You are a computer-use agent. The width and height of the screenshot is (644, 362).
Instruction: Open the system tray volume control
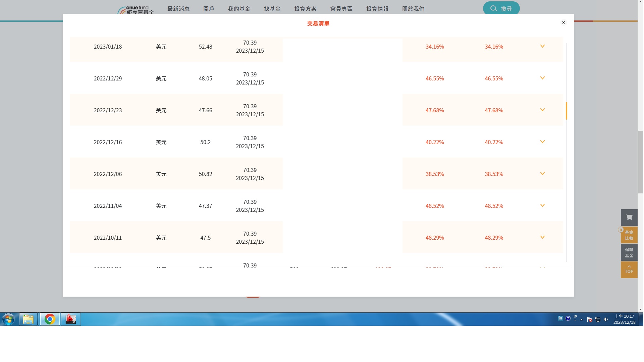point(606,319)
